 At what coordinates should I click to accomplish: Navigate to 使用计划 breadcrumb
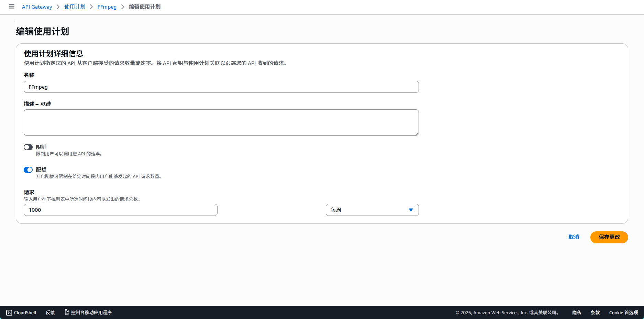75,7
